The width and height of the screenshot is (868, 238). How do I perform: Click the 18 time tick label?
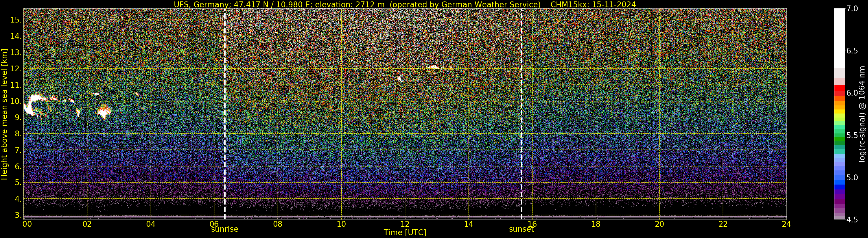pyautogui.click(x=596, y=224)
